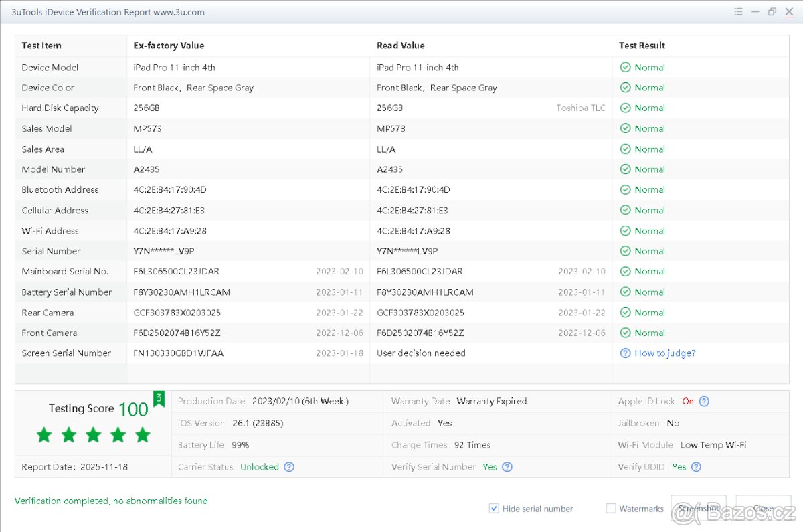Click the green badge beside Testing Score
Image resolution: width=803 pixels, height=532 pixels.
159,399
